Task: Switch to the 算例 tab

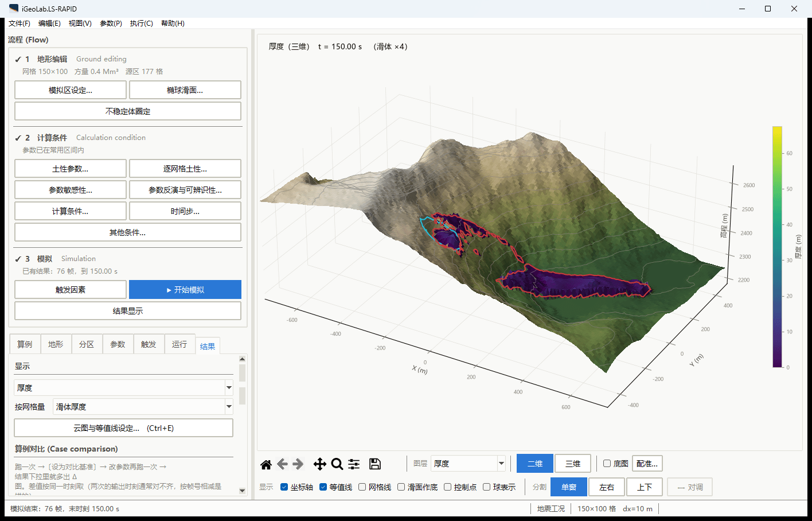Action: 25,344
